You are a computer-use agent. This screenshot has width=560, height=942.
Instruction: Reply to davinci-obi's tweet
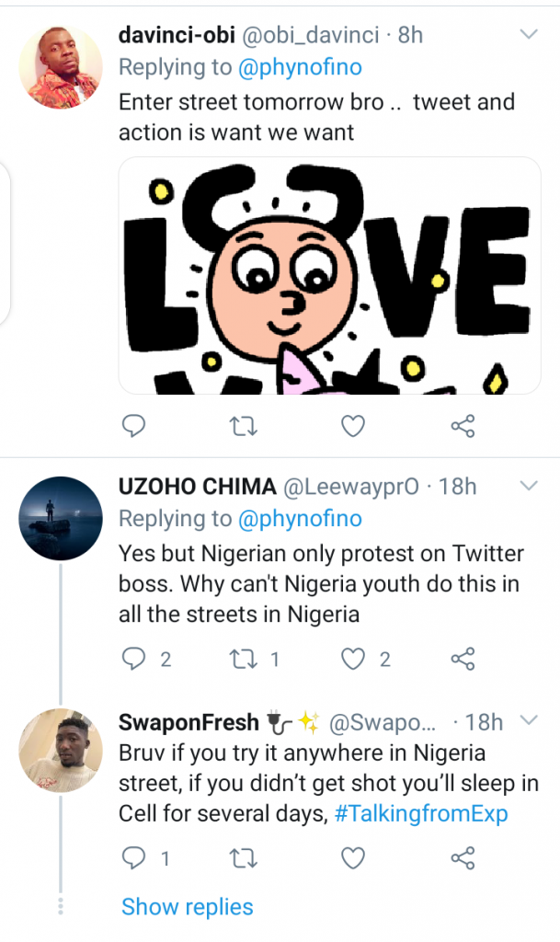tap(133, 426)
